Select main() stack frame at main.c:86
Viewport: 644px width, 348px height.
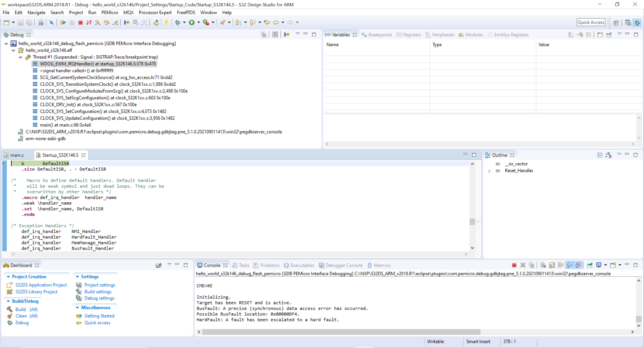click(65, 125)
